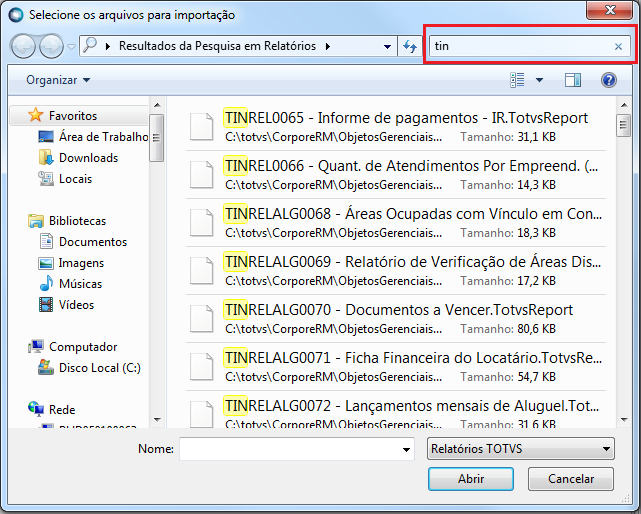Open the view options dropdown arrow
Viewport: 641px width, 514px height.
coord(540,80)
